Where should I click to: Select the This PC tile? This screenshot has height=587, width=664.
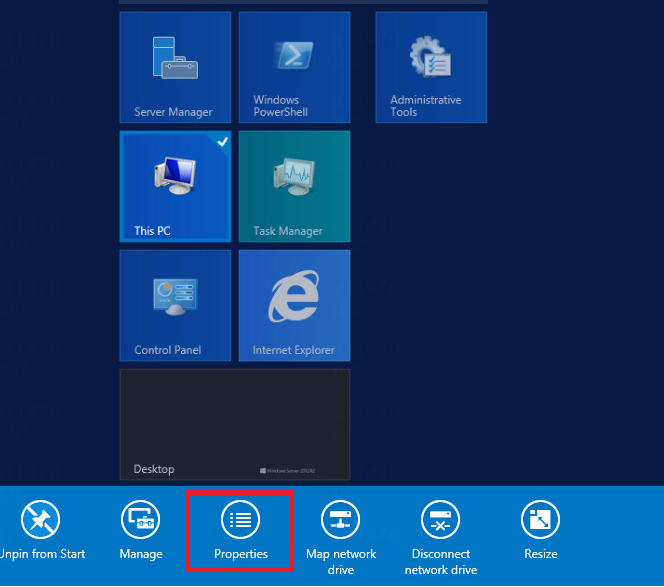pyautogui.click(x=175, y=186)
